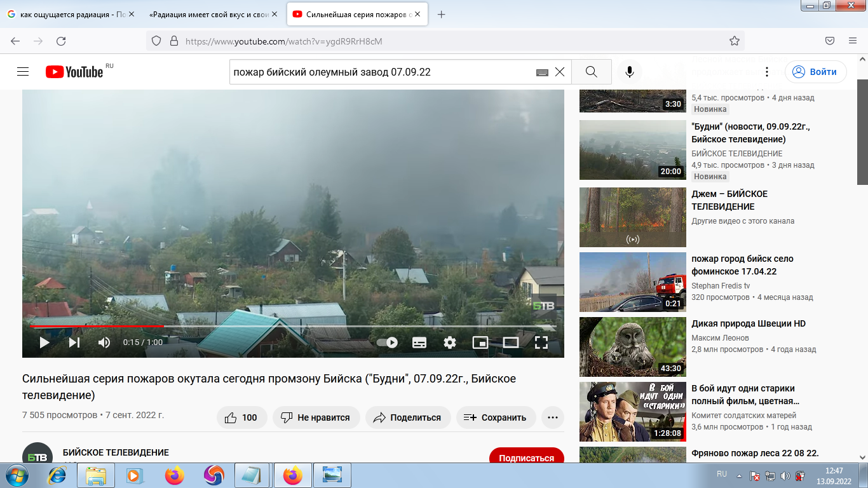Click the search magnifier button
The image size is (868, 488).
point(591,72)
